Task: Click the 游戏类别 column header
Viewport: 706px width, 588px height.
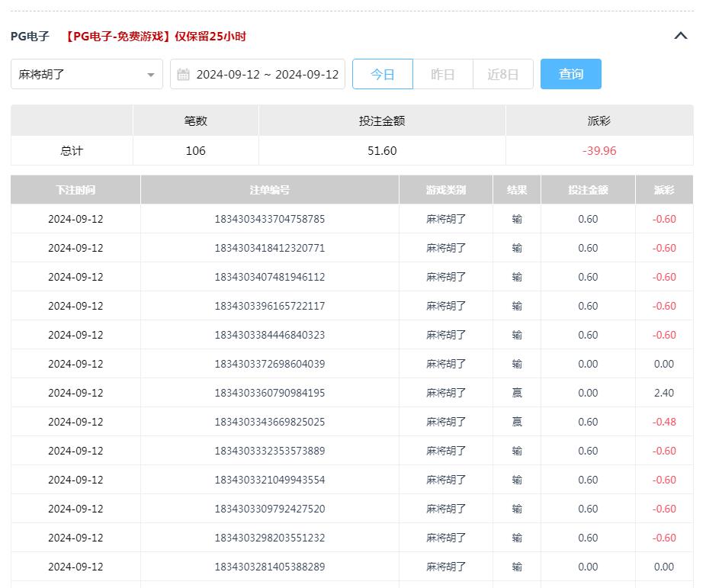Action: point(446,190)
